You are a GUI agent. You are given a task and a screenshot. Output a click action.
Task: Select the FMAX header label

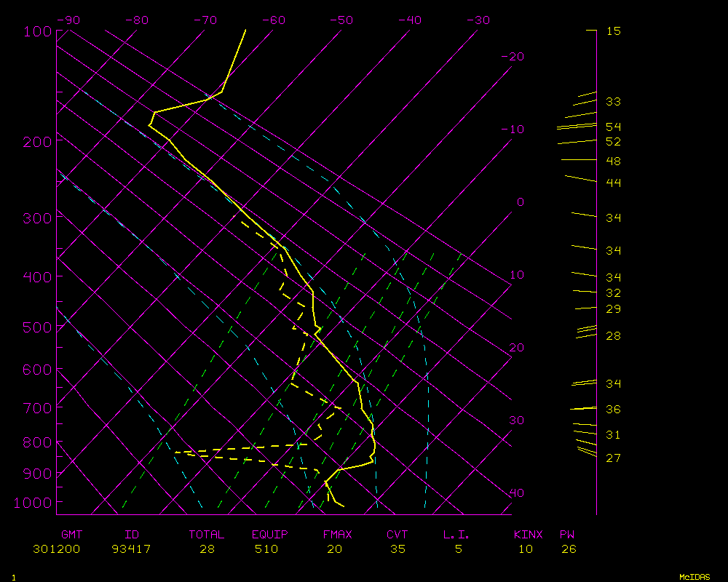tap(337, 535)
